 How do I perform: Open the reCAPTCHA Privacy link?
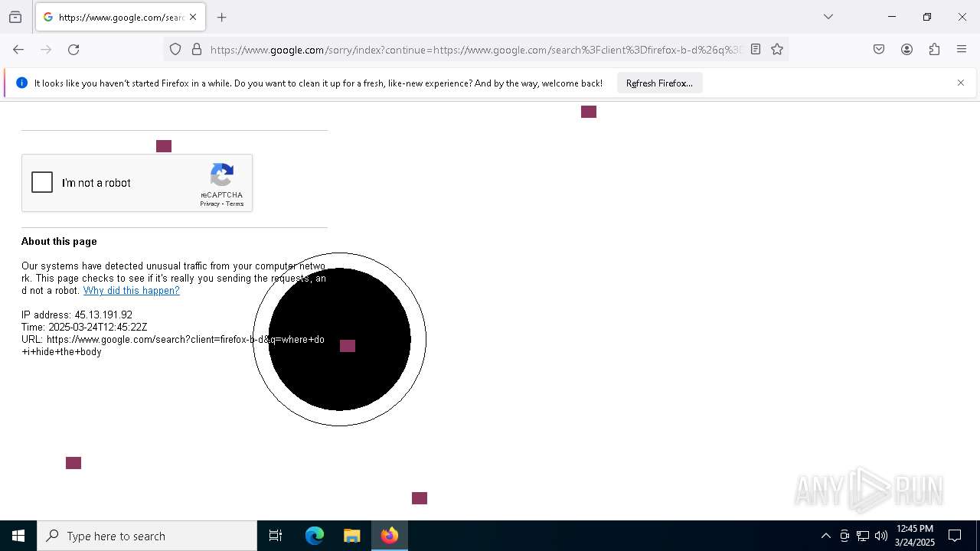coord(209,204)
